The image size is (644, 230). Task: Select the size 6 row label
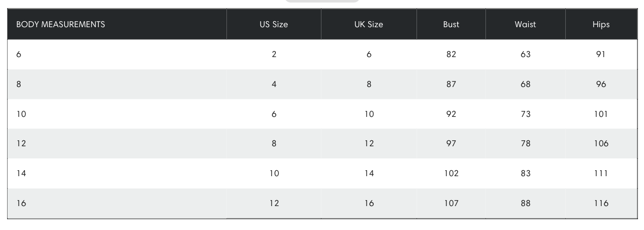(18, 54)
